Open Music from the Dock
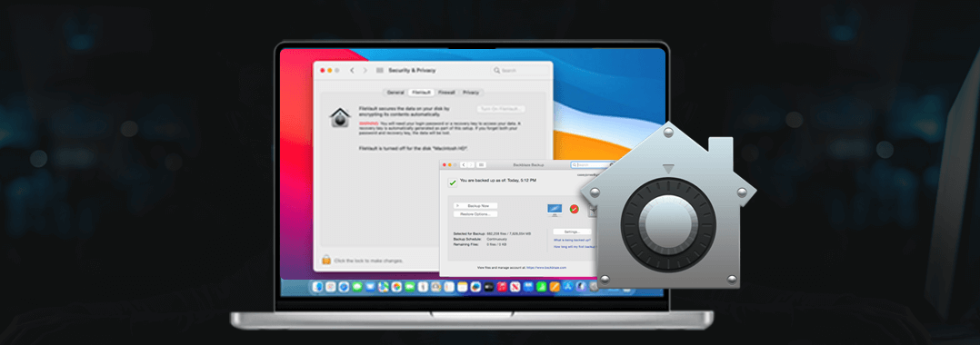This screenshot has width=980, height=345. coord(502,287)
